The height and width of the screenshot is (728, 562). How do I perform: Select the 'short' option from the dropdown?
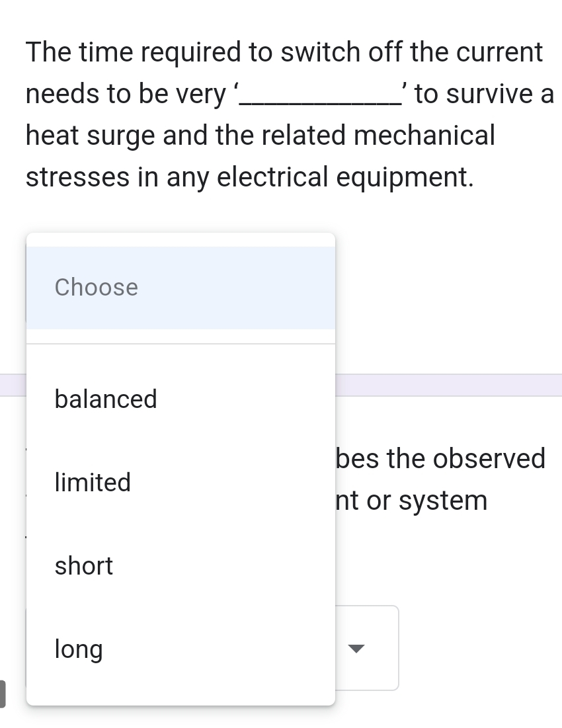point(83,566)
